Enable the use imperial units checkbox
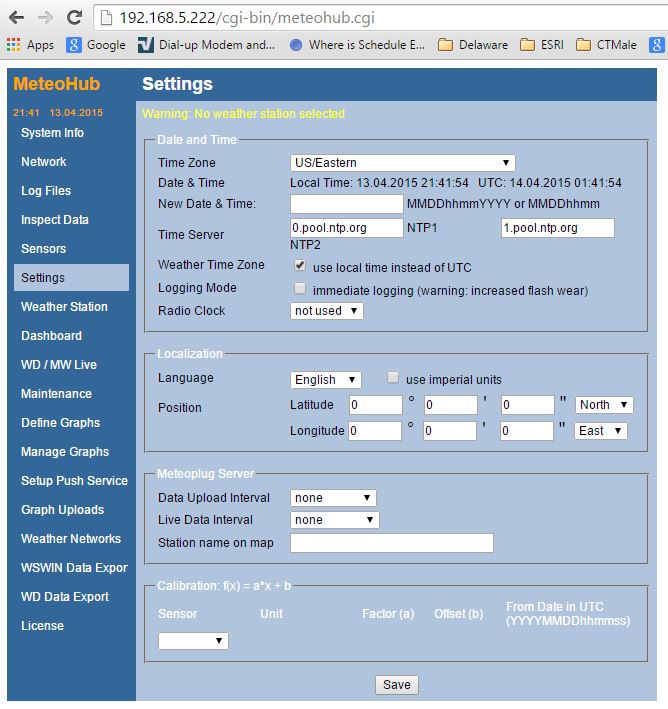 pos(393,378)
